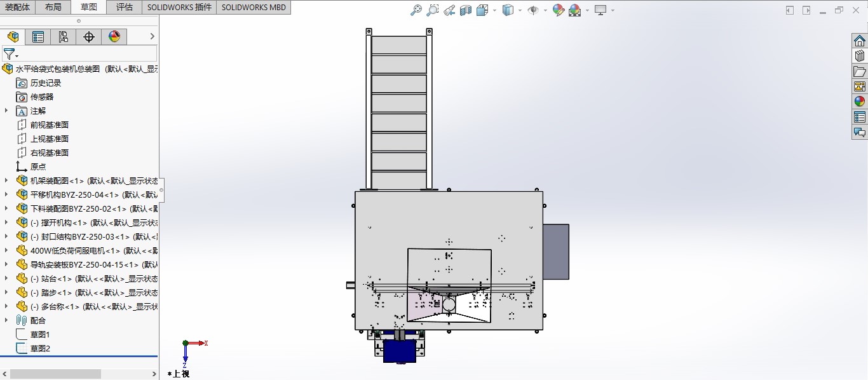The image size is (868, 380).
Task: Select the 历史记录 folder
Action: coord(46,83)
